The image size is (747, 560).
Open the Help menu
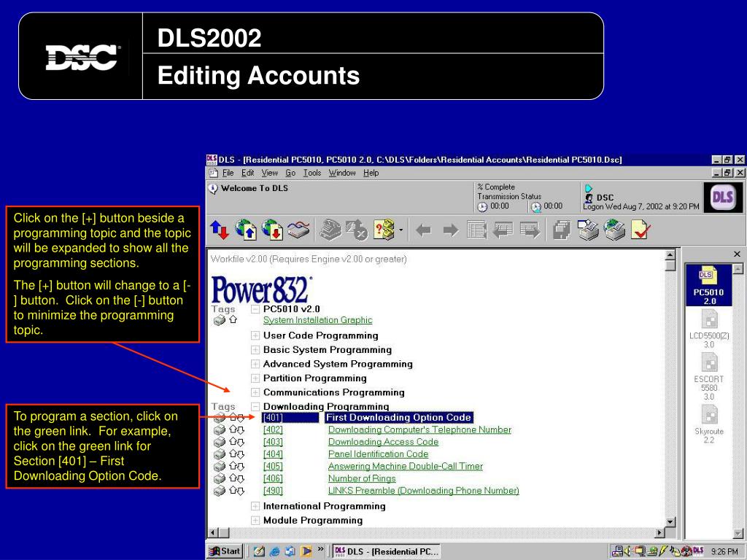pos(371,173)
